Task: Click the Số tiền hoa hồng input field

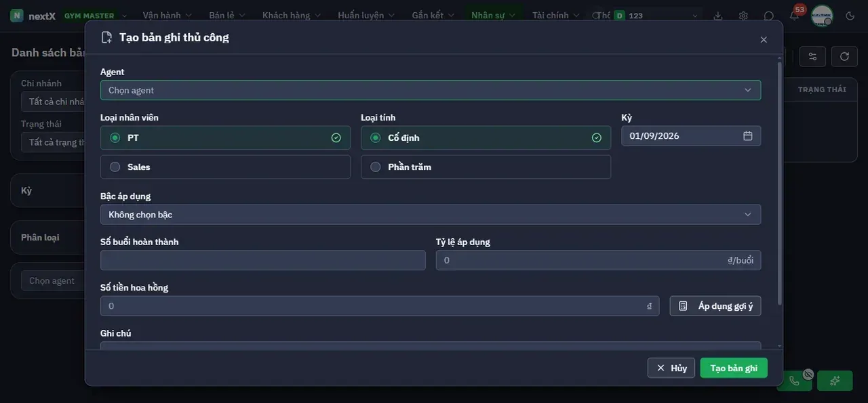Action: (x=380, y=306)
